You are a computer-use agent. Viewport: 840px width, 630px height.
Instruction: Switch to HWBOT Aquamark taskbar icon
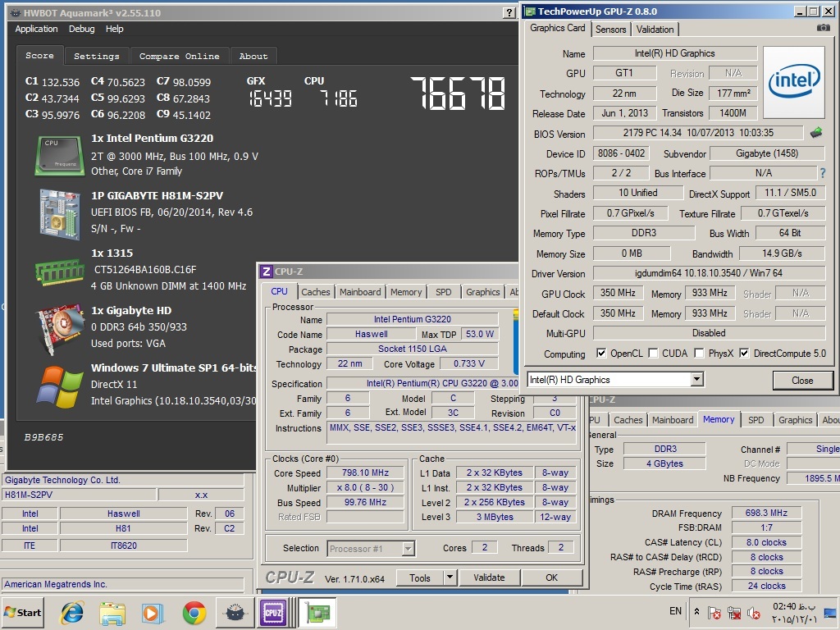(x=235, y=613)
